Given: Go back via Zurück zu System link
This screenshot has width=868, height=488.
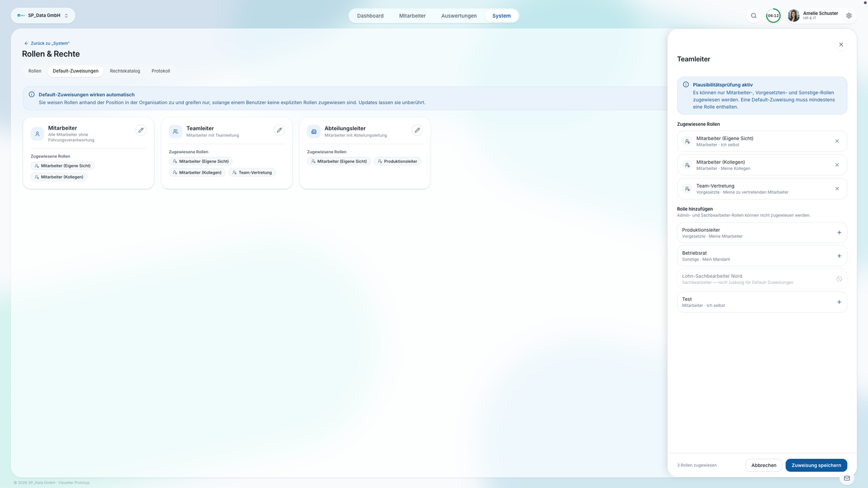Looking at the screenshot, I should coord(47,43).
